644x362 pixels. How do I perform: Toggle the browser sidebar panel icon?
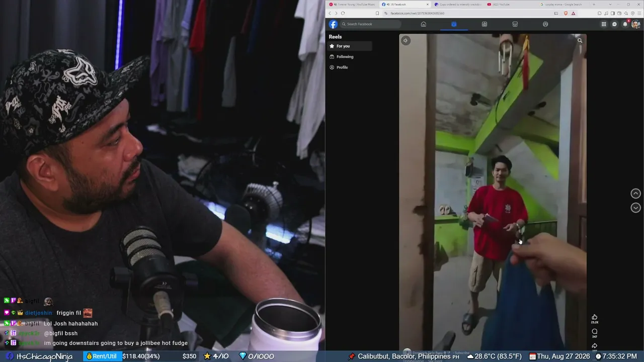point(613,13)
